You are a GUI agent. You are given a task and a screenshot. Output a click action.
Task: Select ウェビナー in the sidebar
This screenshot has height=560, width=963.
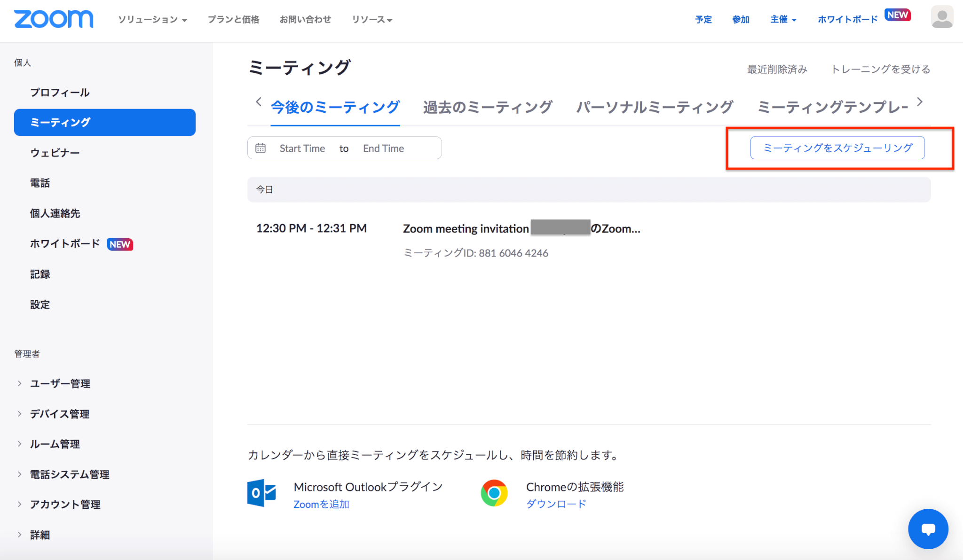click(x=55, y=152)
